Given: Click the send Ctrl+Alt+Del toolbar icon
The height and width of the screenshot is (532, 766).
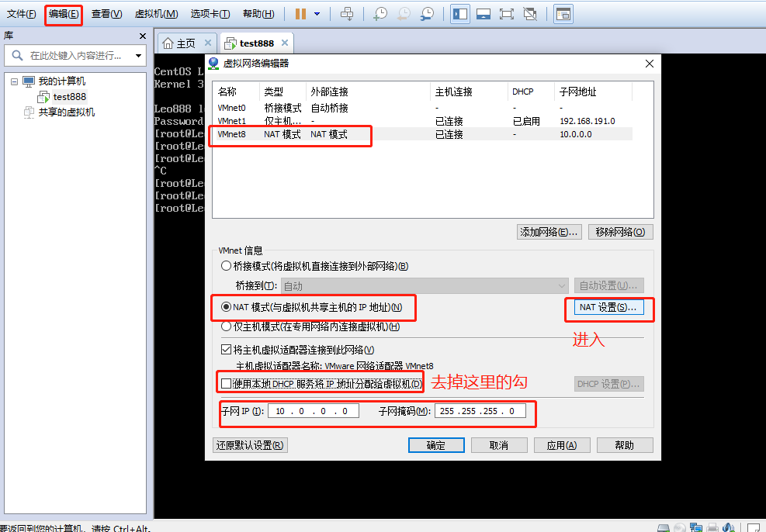Looking at the screenshot, I should tap(347, 14).
